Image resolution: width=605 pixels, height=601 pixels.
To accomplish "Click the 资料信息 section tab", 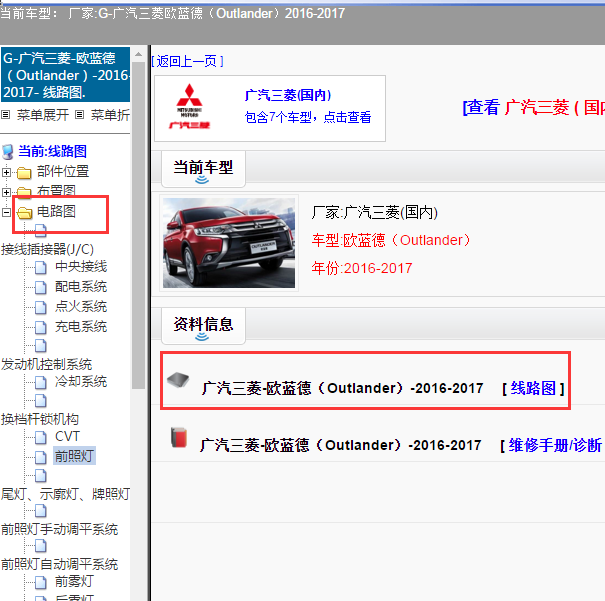I will pos(203,325).
